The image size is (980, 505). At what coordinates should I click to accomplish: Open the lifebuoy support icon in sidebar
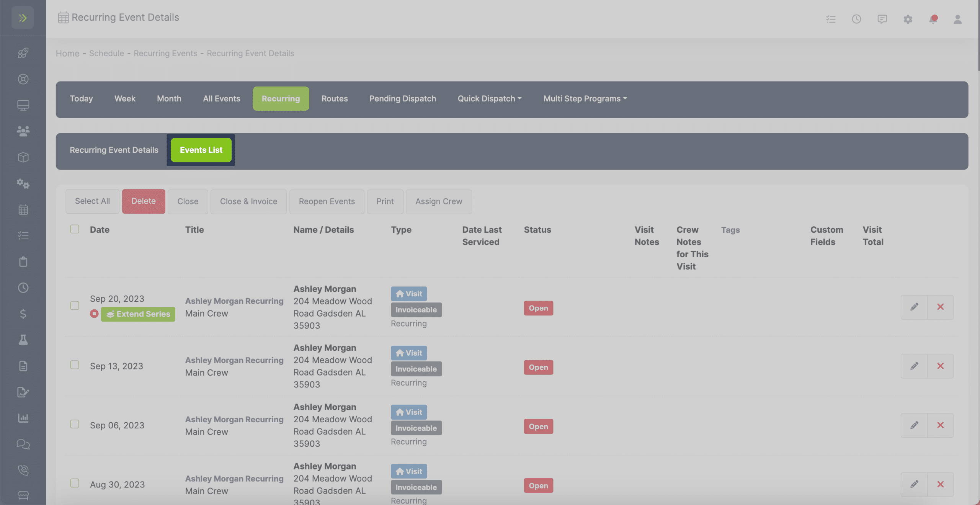[x=23, y=79]
